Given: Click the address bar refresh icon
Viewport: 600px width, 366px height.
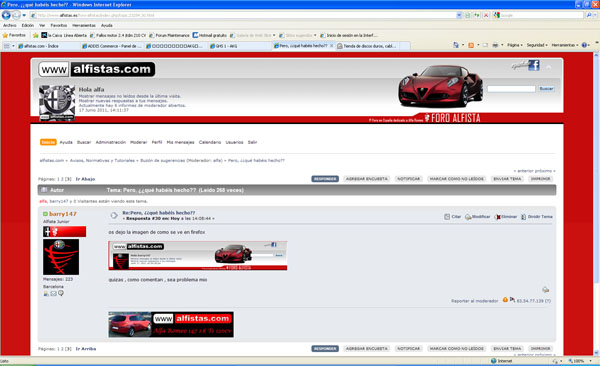Looking at the screenshot, I should (476, 15).
